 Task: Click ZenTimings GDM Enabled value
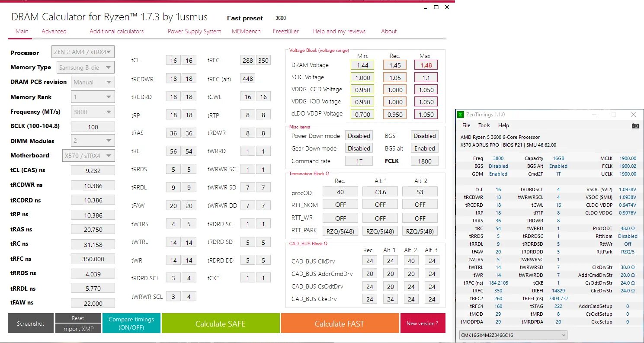pyautogui.click(x=498, y=174)
